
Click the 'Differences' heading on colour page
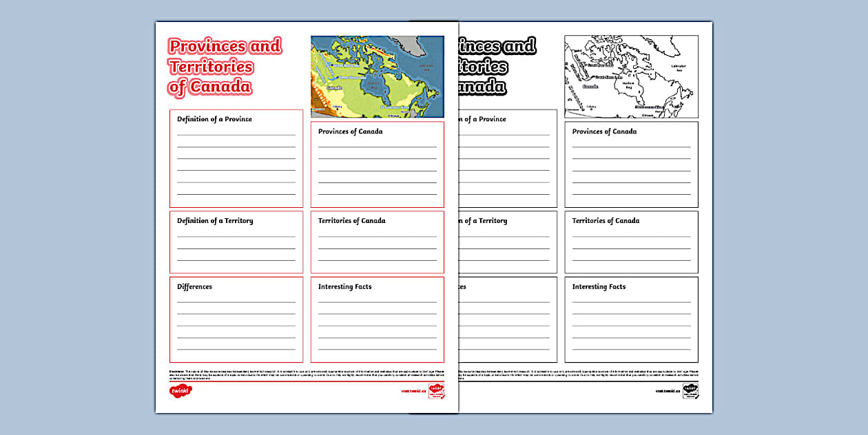pyautogui.click(x=194, y=287)
